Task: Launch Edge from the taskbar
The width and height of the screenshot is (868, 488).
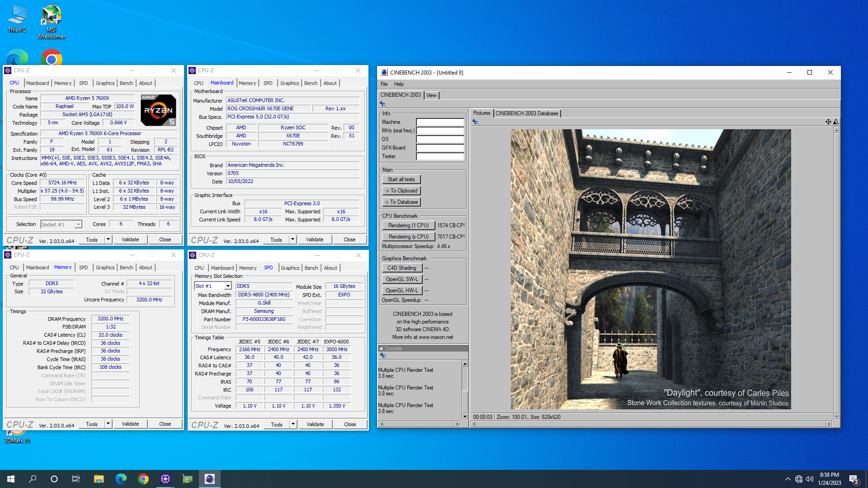Action: (x=121, y=479)
